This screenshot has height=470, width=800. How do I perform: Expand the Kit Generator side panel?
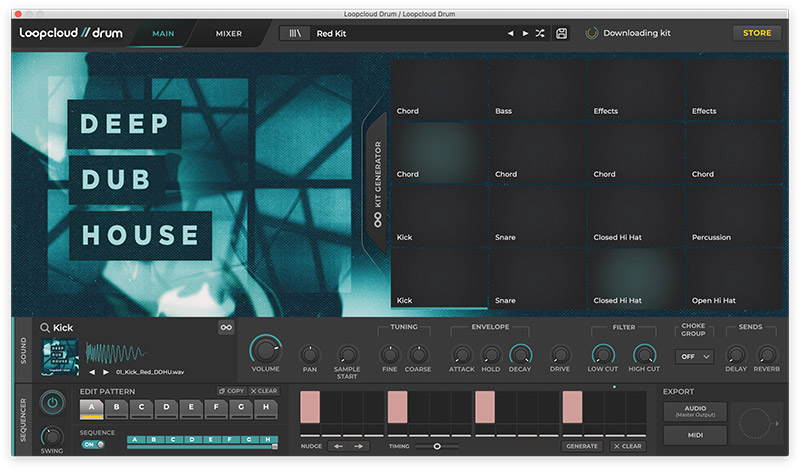pos(378,184)
